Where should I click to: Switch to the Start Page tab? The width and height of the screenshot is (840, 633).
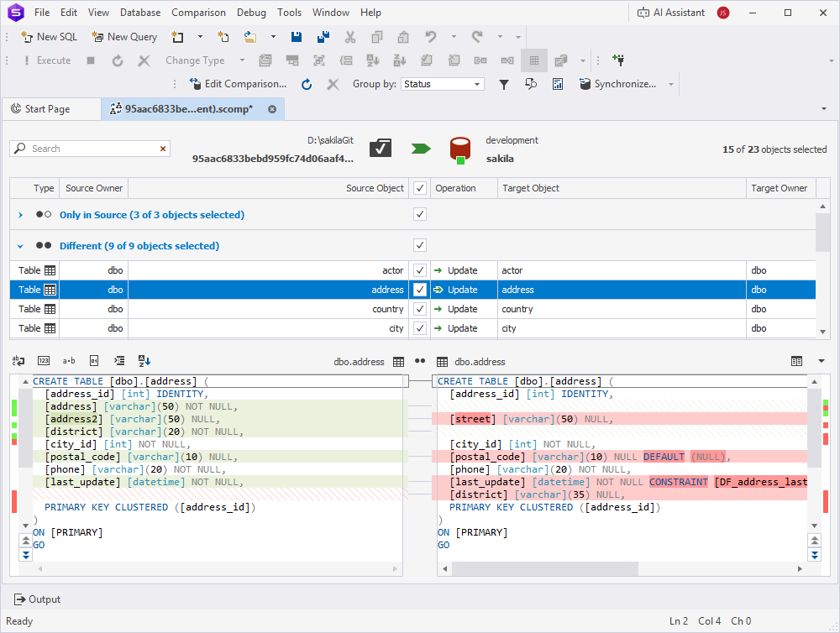48,109
